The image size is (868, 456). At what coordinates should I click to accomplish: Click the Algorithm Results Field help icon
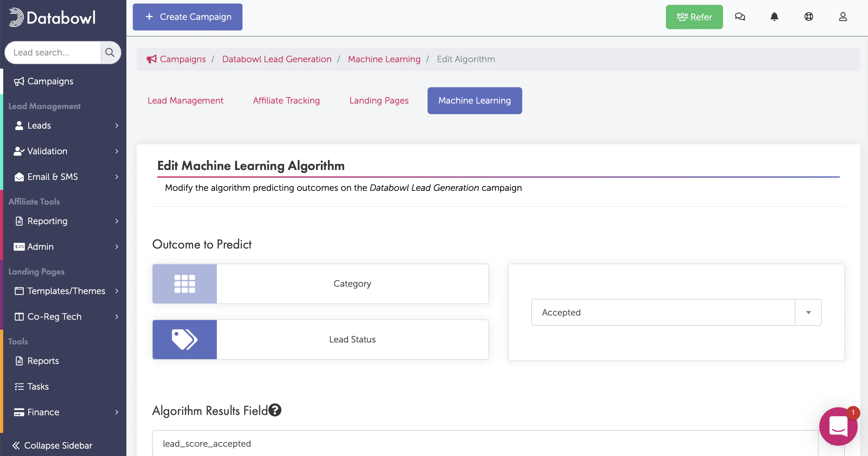point(275,410)
